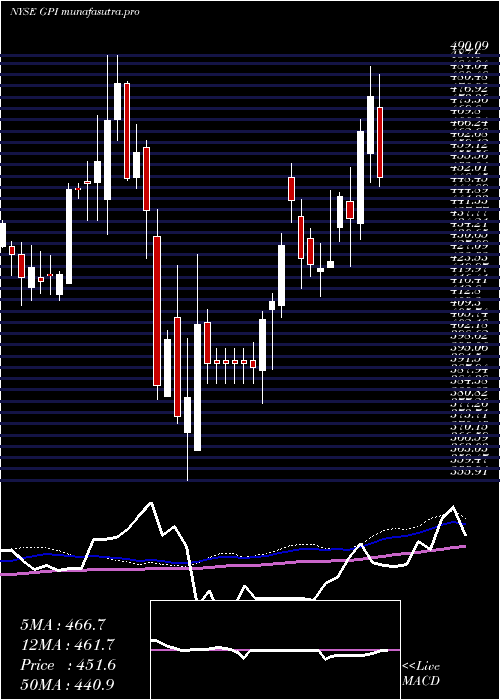Click the 434.21 price axis label
The width and height of the screenshot is (500, 700).
(467, 224)
